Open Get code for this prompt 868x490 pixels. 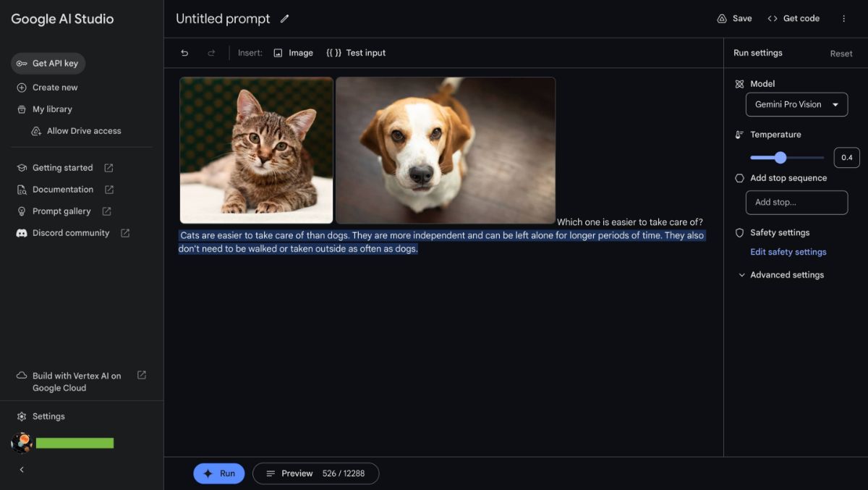pyautogui.click(x=793, y=18)
